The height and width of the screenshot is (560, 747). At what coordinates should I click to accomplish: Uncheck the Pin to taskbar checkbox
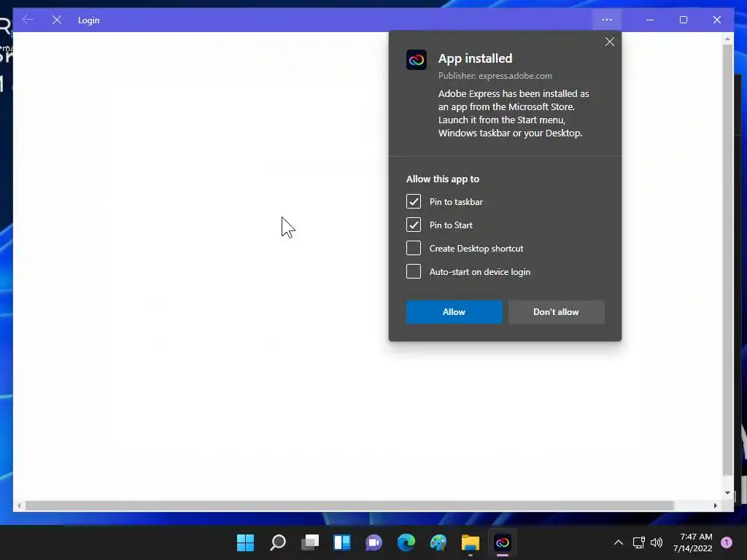(x=414, y=201)
